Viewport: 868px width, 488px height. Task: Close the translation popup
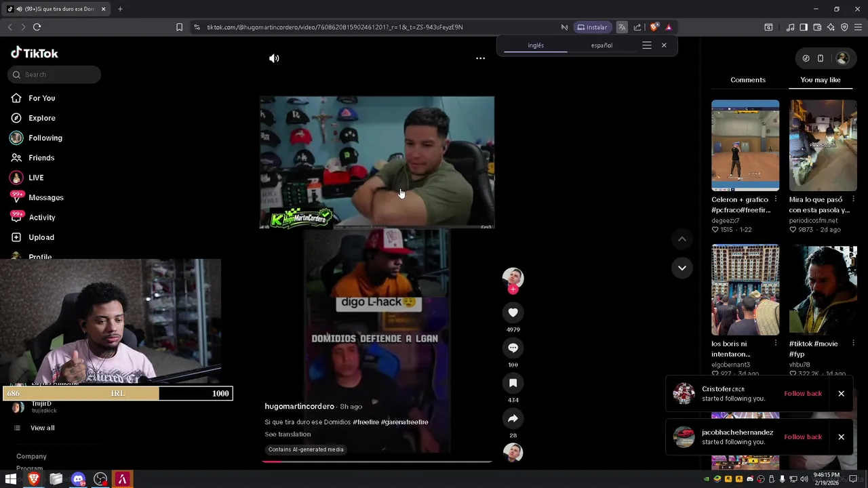664,45
